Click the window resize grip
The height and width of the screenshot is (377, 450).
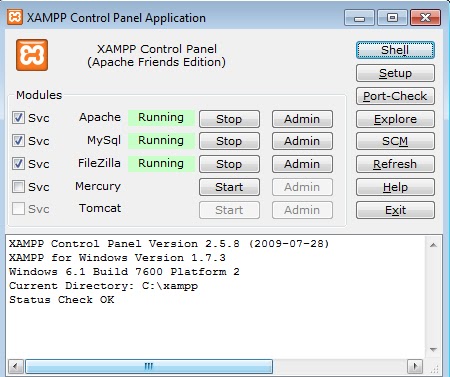point(435,368)
